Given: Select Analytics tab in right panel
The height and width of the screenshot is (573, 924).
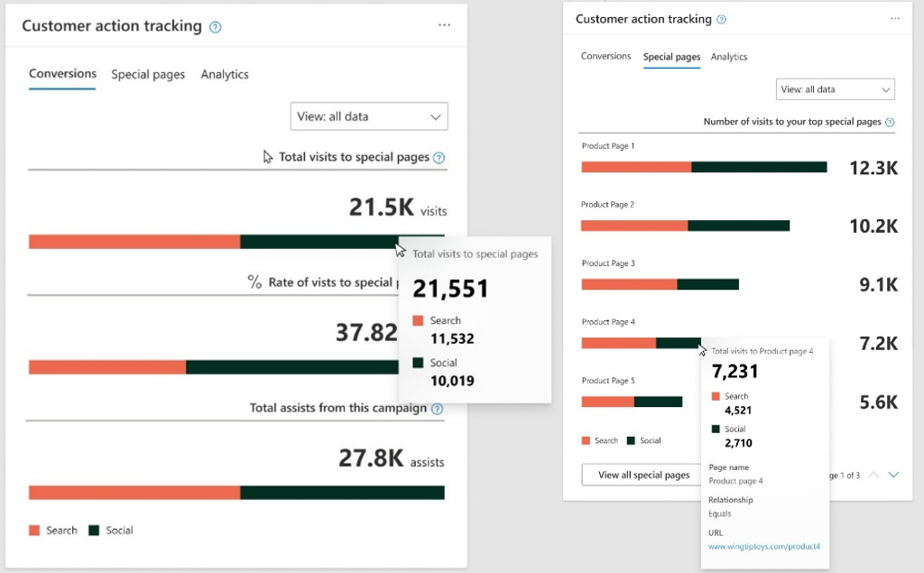Looking at the screenshot, I should (729, 57).
